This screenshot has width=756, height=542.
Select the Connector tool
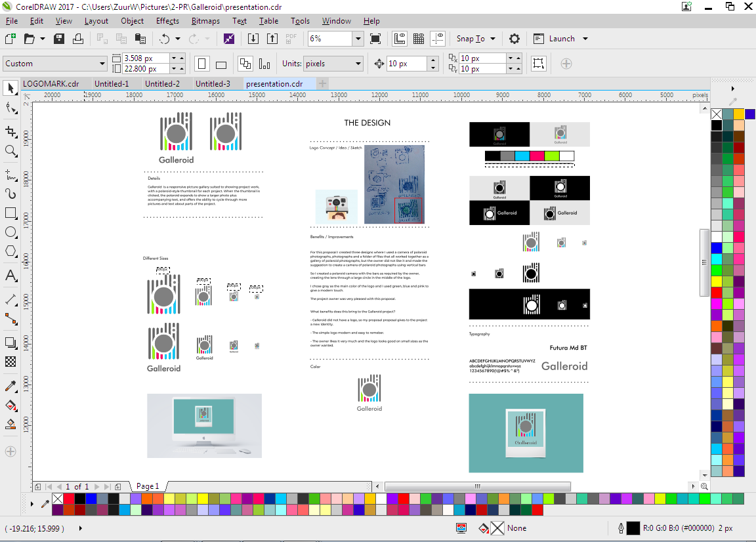coord(10,319)
